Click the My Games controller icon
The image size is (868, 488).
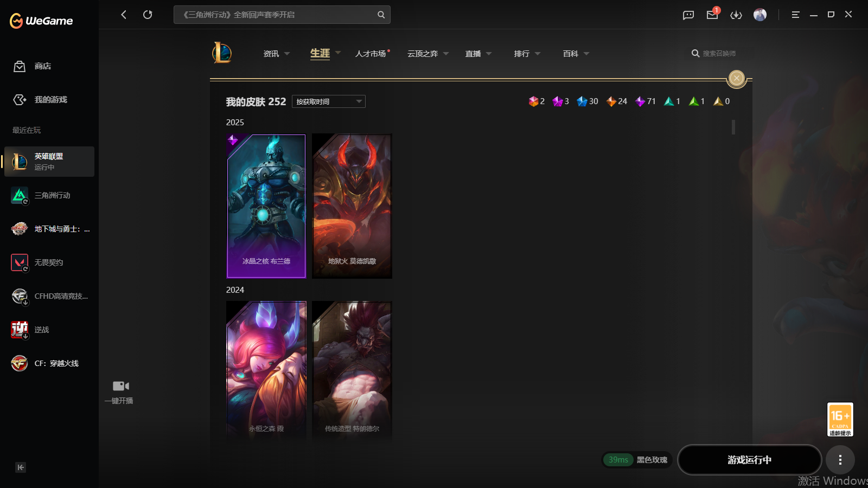click(20, 100)
